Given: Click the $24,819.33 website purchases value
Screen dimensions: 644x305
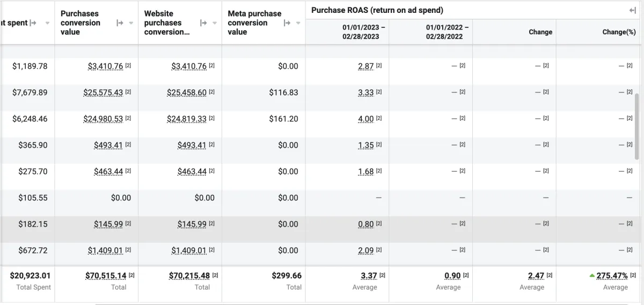Looking at the screenshot, I should pyautogui.click(x=187, y=119).
